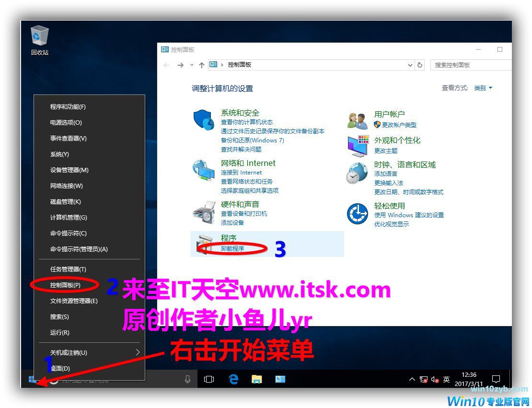Click View devices and printers link
Image resolution: width=532 pixels, height=408 pixels.
coord(244,214)
